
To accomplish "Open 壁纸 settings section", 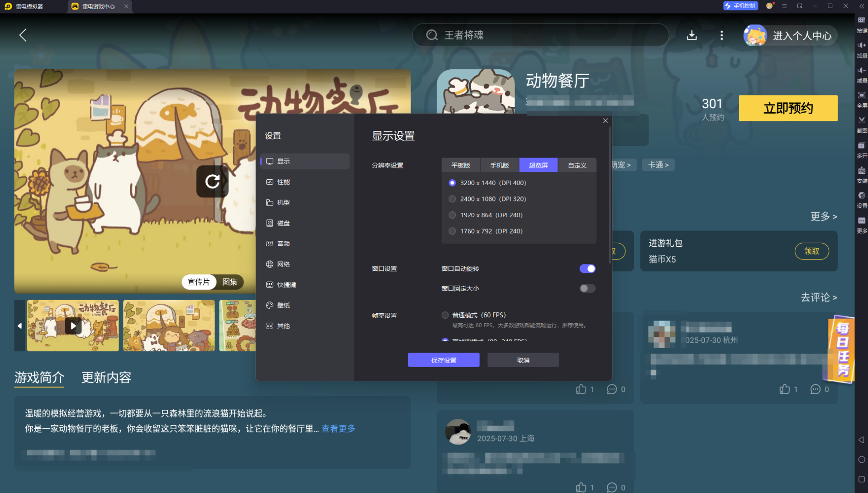I will (x=305, y=305).
